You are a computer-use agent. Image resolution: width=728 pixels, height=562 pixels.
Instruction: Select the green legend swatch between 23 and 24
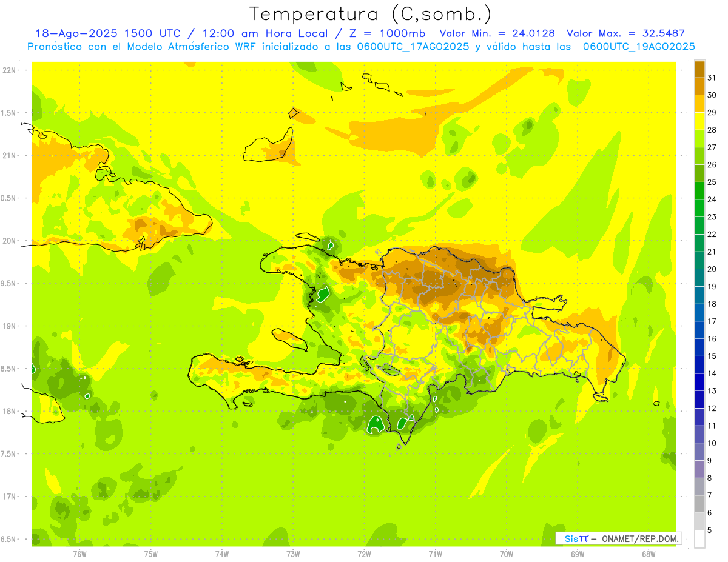tap(699, 208)
